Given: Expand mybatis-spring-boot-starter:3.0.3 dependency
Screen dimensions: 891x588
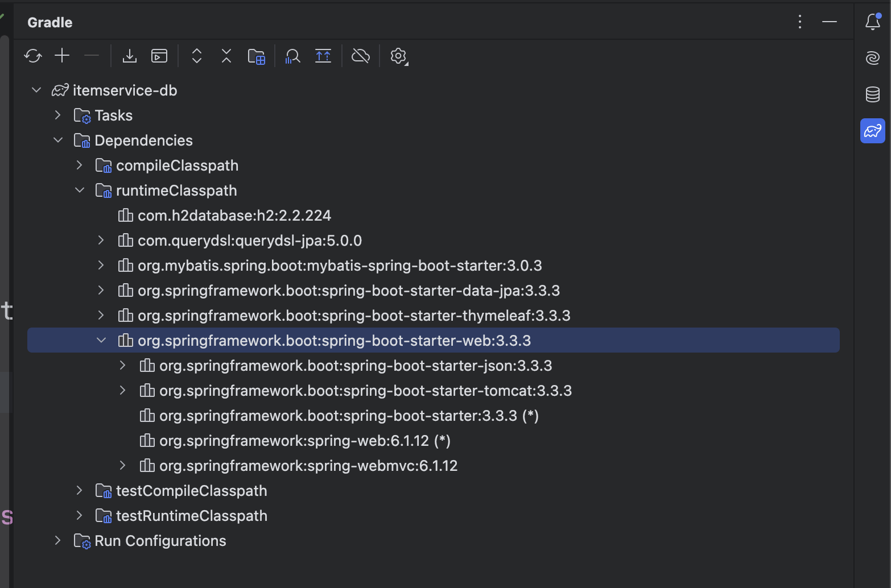Looking at the screenshot, I should coord(101,265).
